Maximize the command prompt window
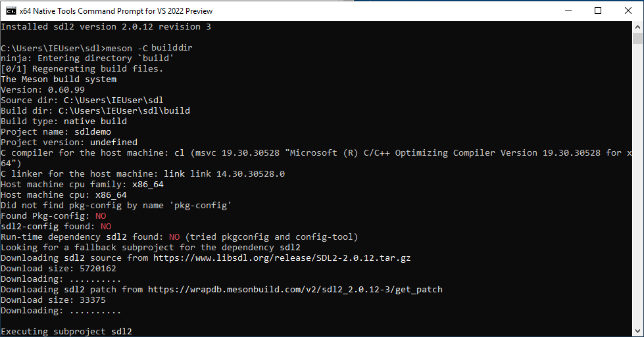The width and height of the screenshot is (644, 337). tap(598, 11)
